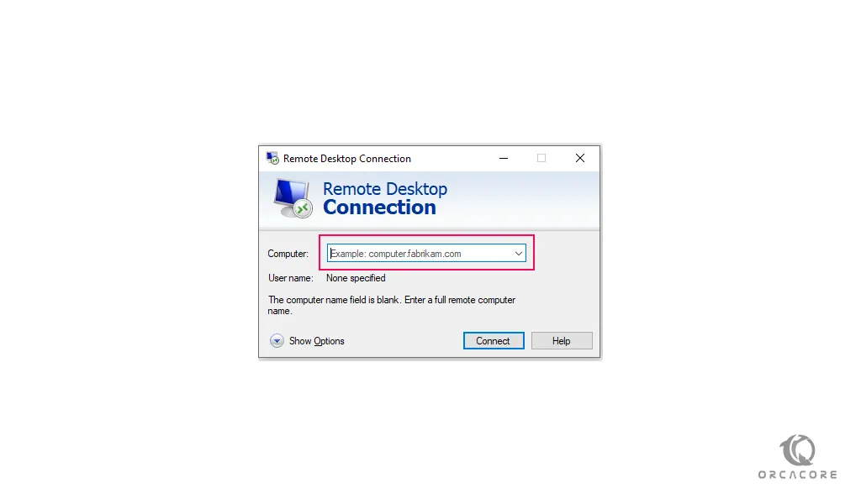Open Help for Remote Desktop Connection
The height and width of the screenshot is (504, 861).
coord(562,340)
